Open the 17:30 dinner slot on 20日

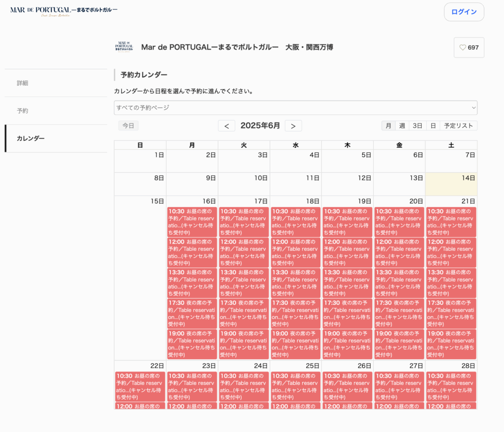(x=399, y=313)
